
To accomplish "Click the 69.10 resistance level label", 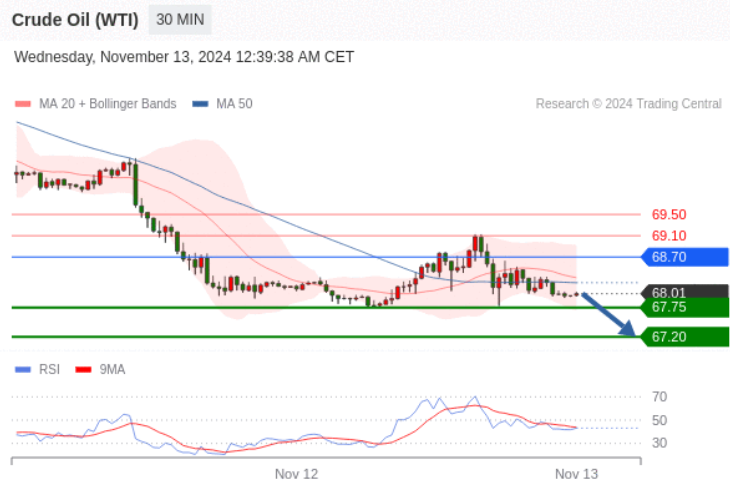I will pos(669,235).
